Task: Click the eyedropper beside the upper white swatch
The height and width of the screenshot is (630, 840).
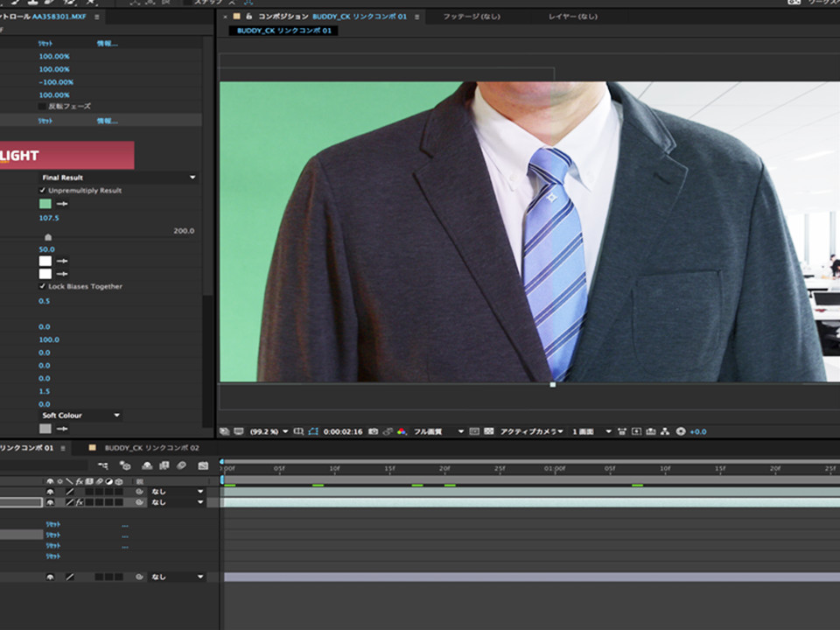Action: (x=62, y=261)
